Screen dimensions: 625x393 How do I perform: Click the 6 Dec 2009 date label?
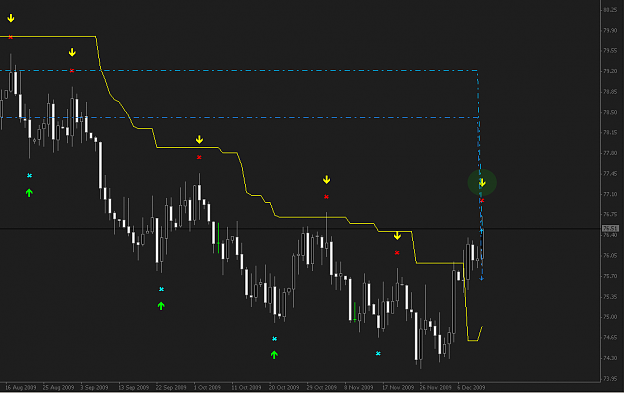click(471, 387)
